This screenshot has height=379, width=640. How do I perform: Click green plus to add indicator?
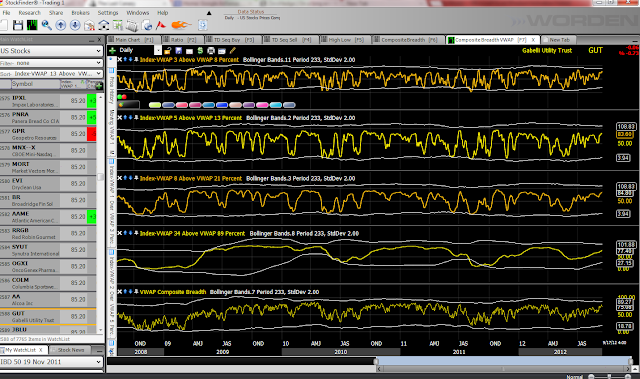pos(112,51)
